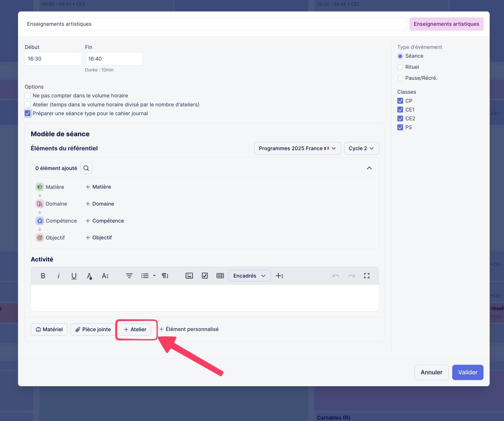Redo the editor change
504x421 pixels.
[351, 276]
